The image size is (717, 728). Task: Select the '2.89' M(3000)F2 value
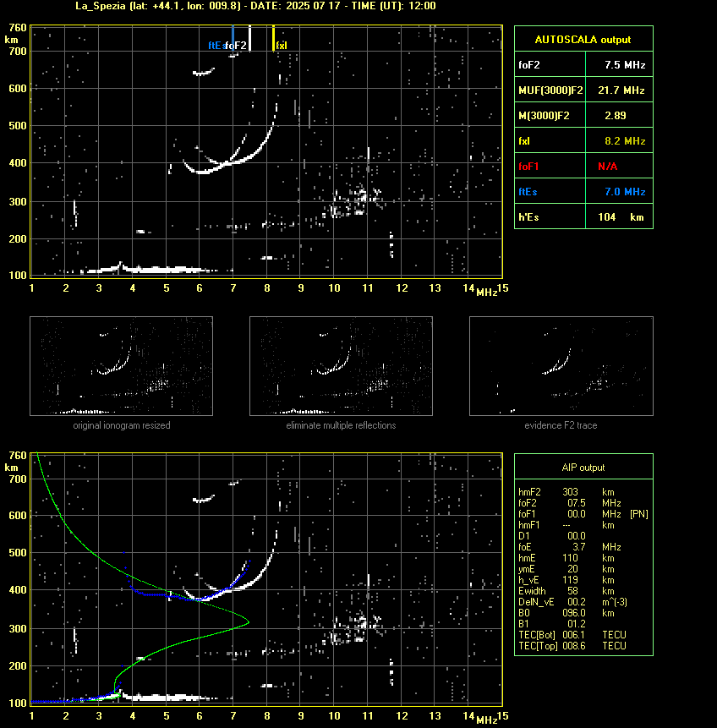[x=616, y=116]
